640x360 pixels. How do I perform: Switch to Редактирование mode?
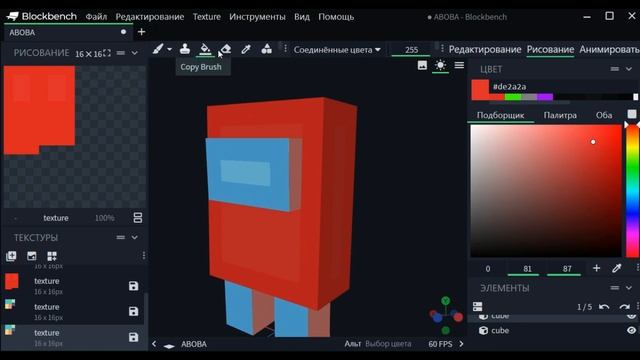point(485,49)
